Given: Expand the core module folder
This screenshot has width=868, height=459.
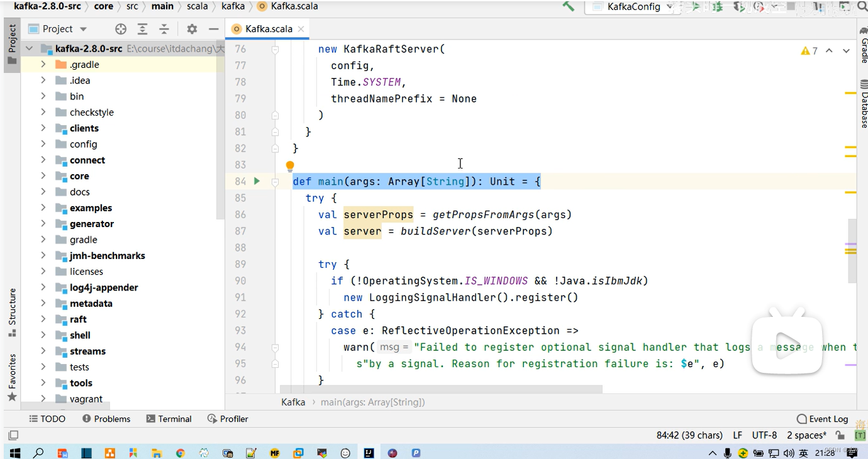Looking at the screenshot, I should (43, 175).
